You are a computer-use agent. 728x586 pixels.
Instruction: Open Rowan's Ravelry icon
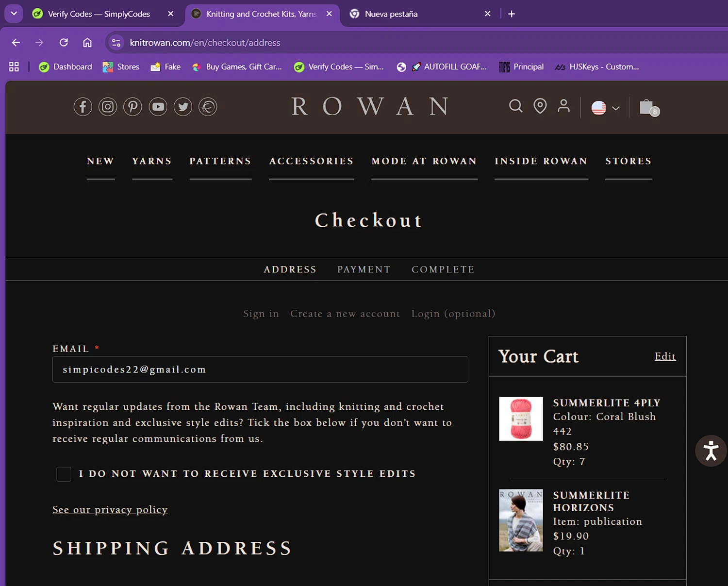coord(208,107)
